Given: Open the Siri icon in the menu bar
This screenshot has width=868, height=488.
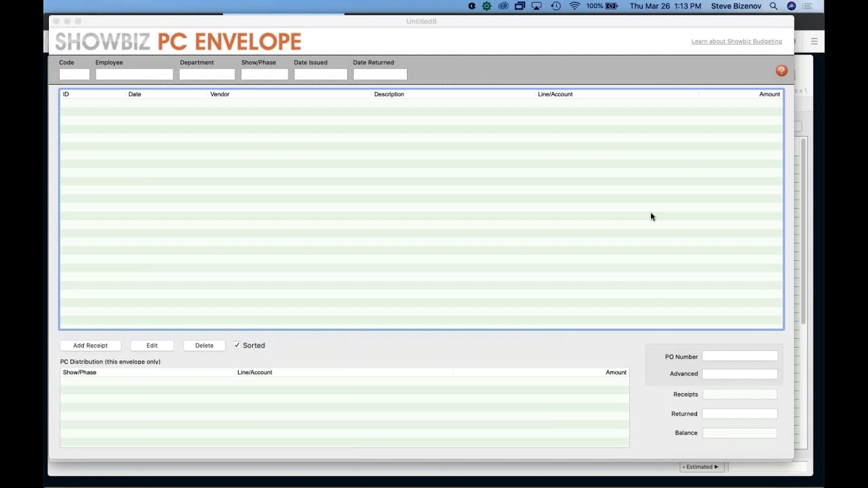Looking at the screenshot, I should [x=791, y=6].
